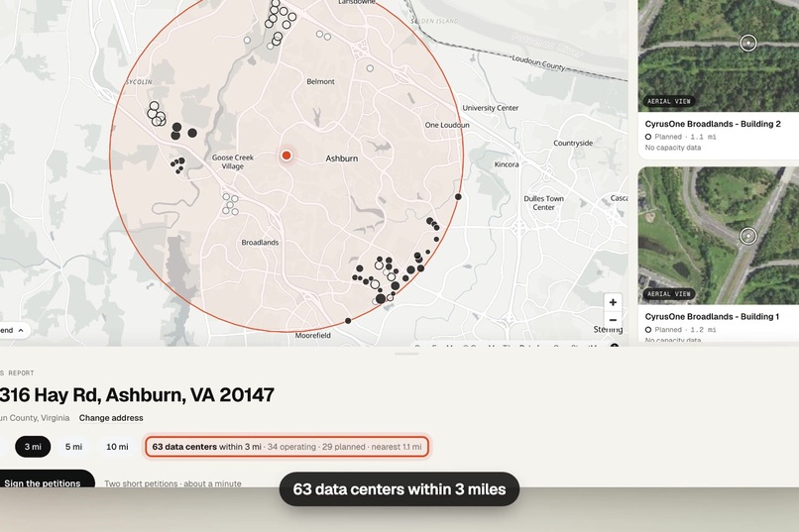Select the 3 mi radius option
This screenshot has width=799, height=532.
tap(33, 447)
